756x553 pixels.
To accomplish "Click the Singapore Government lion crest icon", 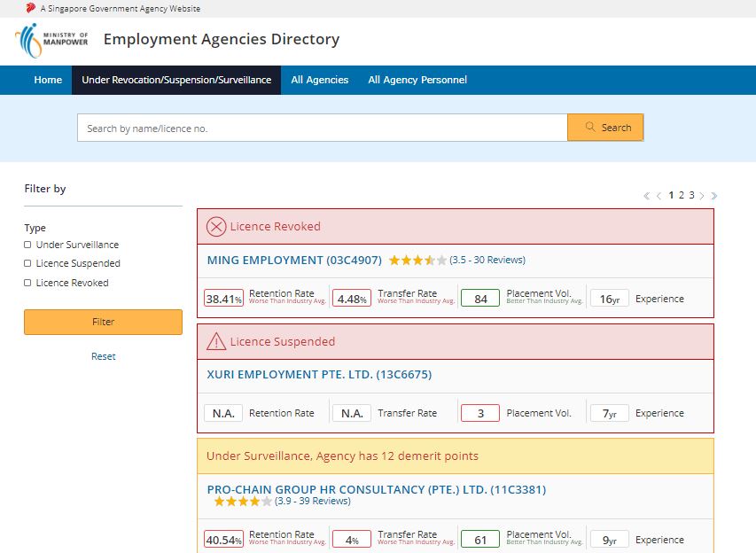I will pos(31,8).
